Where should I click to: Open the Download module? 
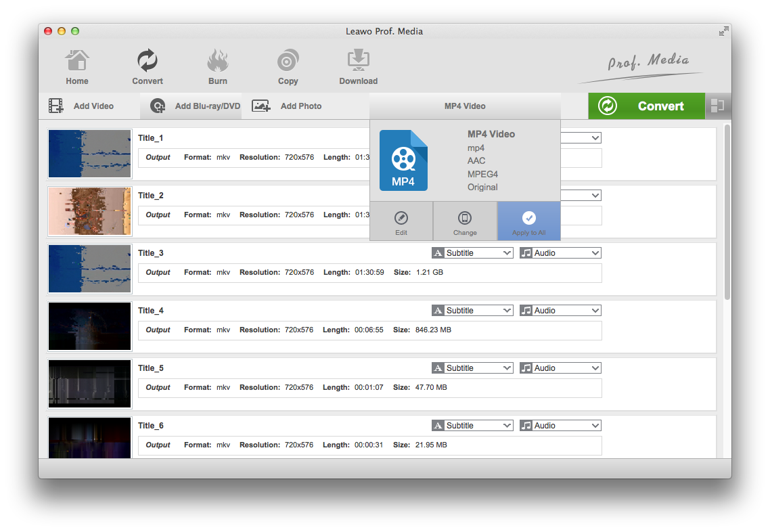pos(358,67)
